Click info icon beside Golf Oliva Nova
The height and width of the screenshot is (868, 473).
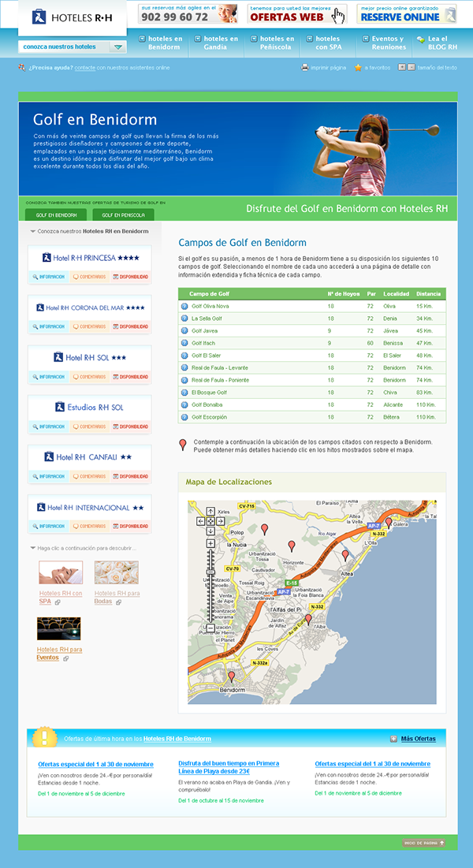click(184, 306)
